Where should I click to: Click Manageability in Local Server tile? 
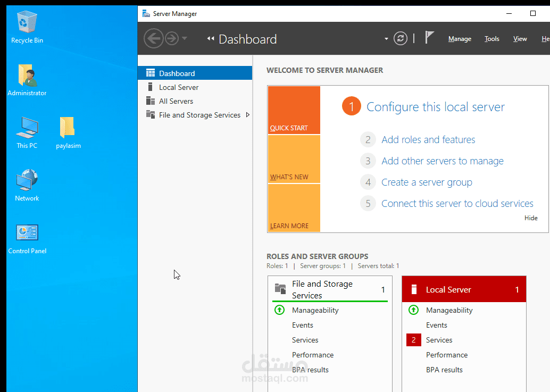point(449,310)
